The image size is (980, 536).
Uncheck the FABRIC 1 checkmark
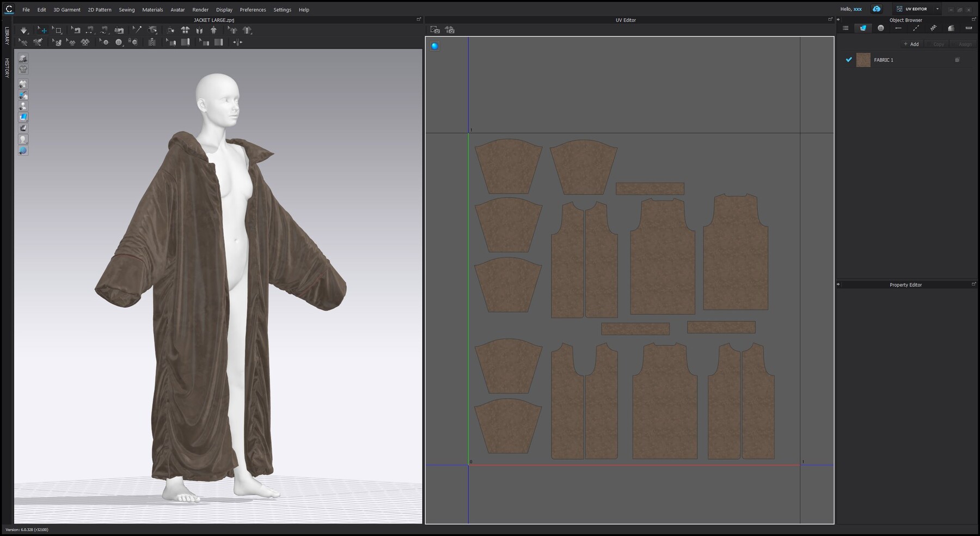click(849, 60)
